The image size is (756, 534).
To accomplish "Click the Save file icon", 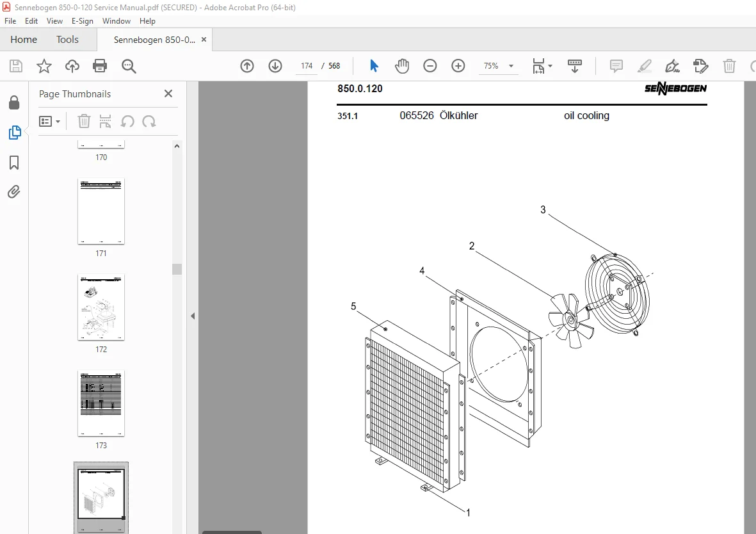I will 16,66.
